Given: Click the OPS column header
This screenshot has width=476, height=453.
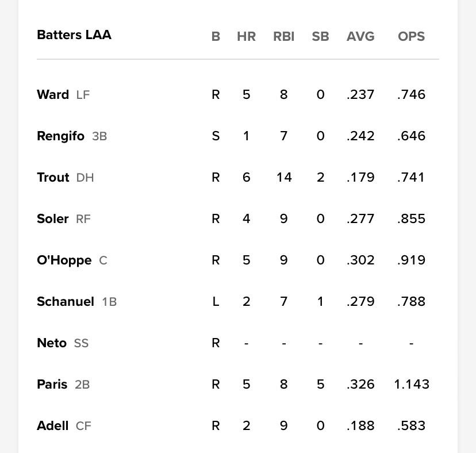Looking at the screenshot, I should 411,36.
